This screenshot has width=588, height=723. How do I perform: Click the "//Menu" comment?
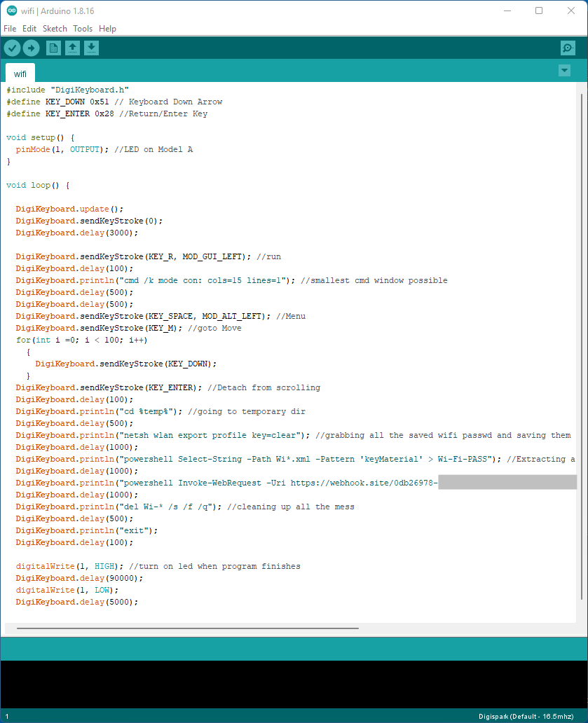[291, 317]
